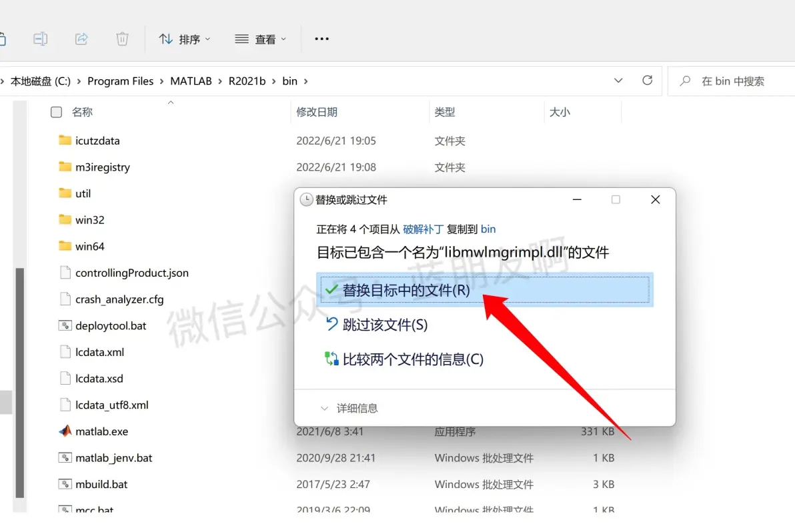Click 本地磁盘 (C:) in breadcrumb
This screenshot has height=532, width=795.
click(x=41, y=81)
